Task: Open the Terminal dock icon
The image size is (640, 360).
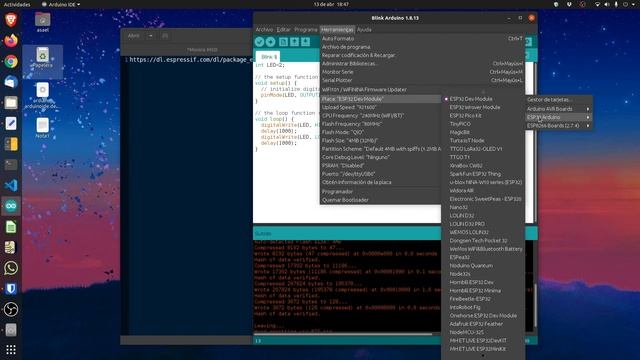Action: [x=11, y=164]
